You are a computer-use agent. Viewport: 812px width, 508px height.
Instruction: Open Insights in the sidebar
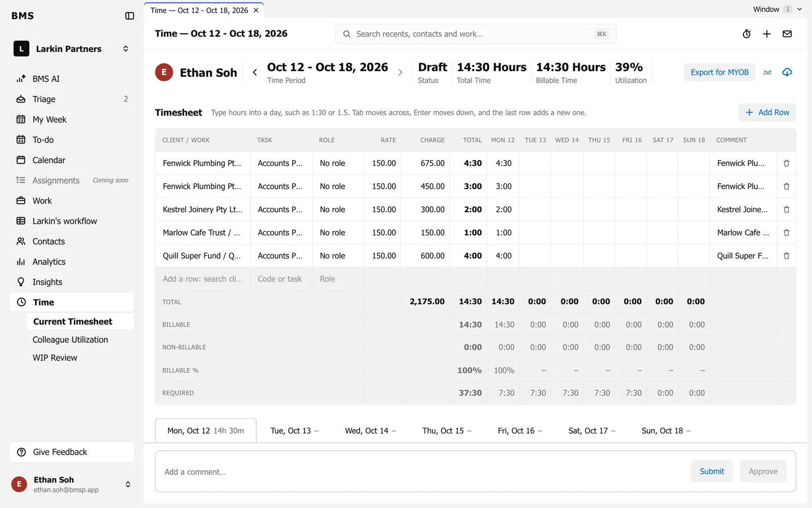tap(72, 282)
